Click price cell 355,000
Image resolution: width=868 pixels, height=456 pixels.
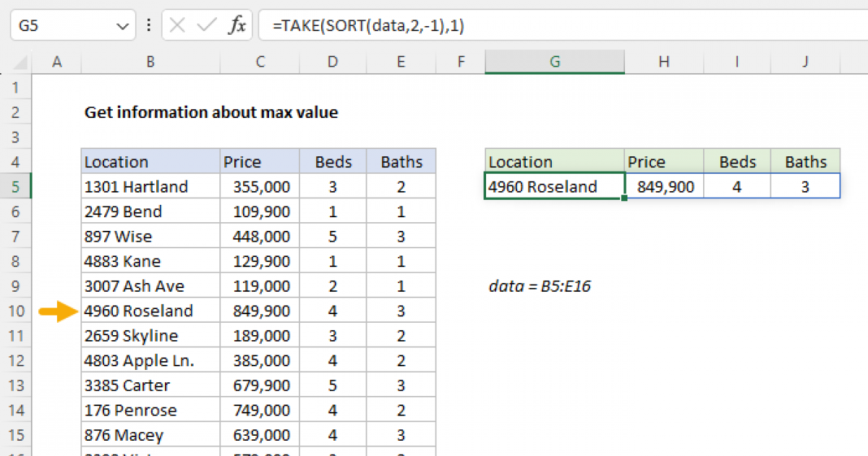point(260,187)
